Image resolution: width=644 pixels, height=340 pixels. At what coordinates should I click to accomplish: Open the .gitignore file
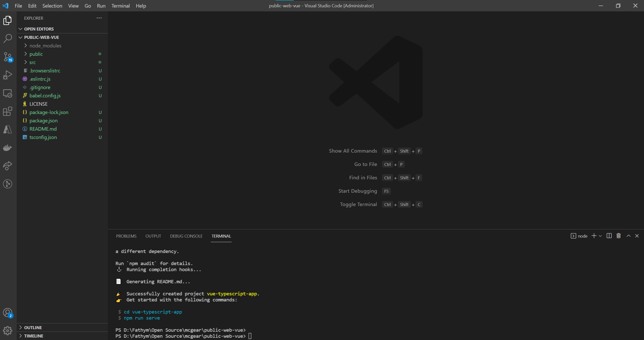point(62,87)
